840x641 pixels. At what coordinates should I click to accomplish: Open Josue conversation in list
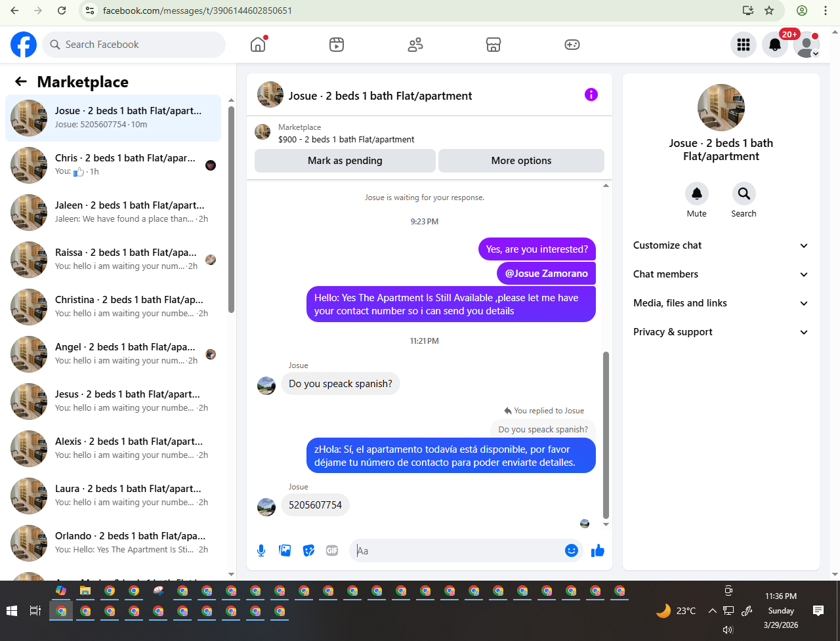point(114,117)
